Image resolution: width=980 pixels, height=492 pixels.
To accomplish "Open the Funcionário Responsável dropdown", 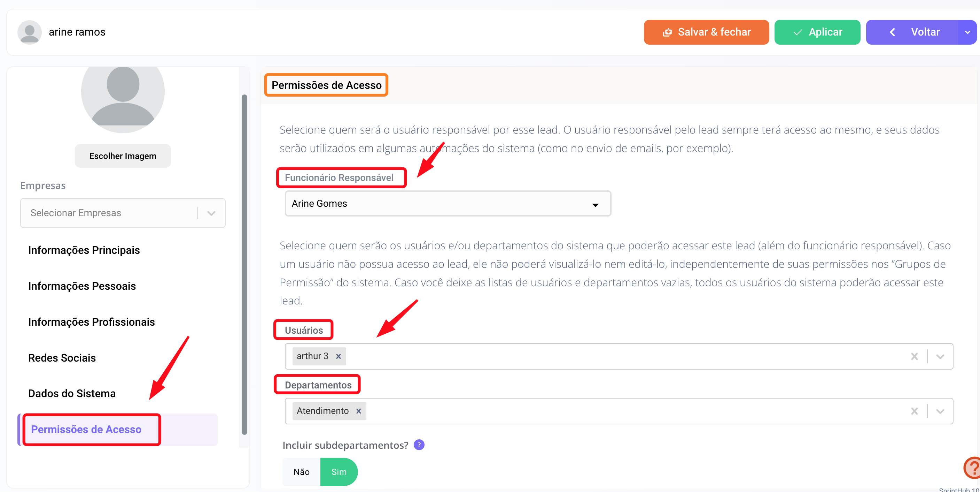I will pyautogui.click(x=448, y=204).
